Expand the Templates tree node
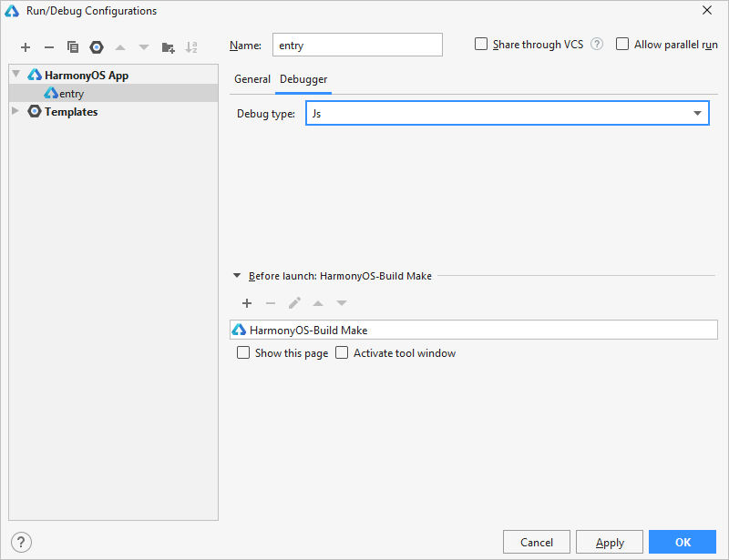Viewport: 729px width, 560px height. coord(15,110)
